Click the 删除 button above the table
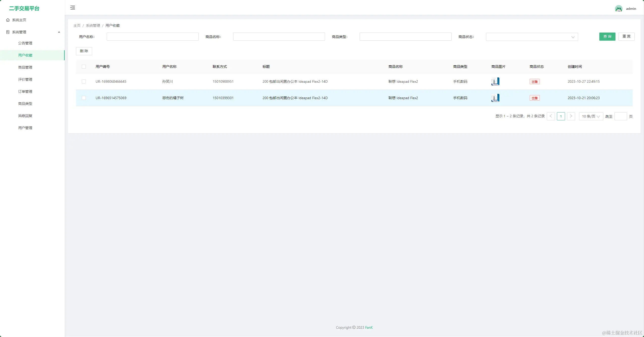644x337 pixels. click(84, 51)
